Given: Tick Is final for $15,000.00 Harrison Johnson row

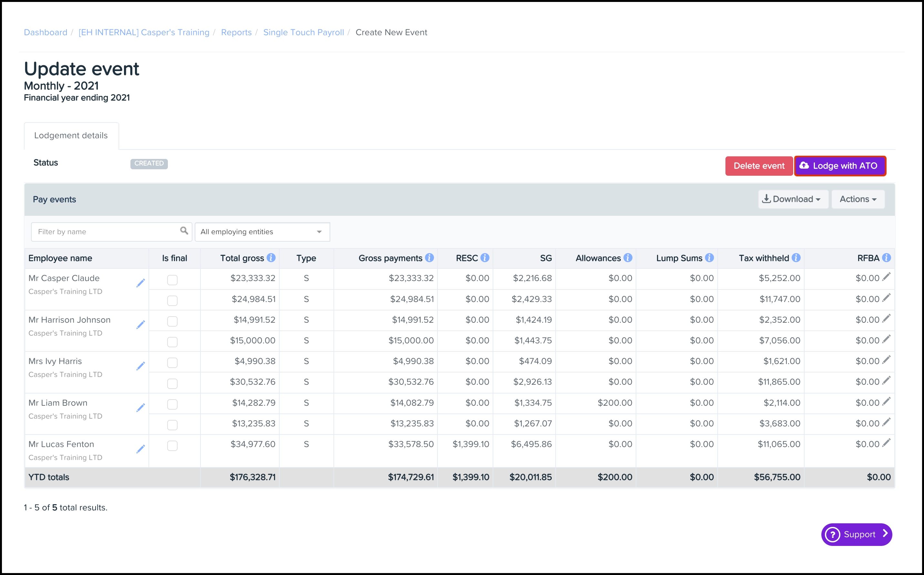Looking at the screenshot, I should pos(172,342).
